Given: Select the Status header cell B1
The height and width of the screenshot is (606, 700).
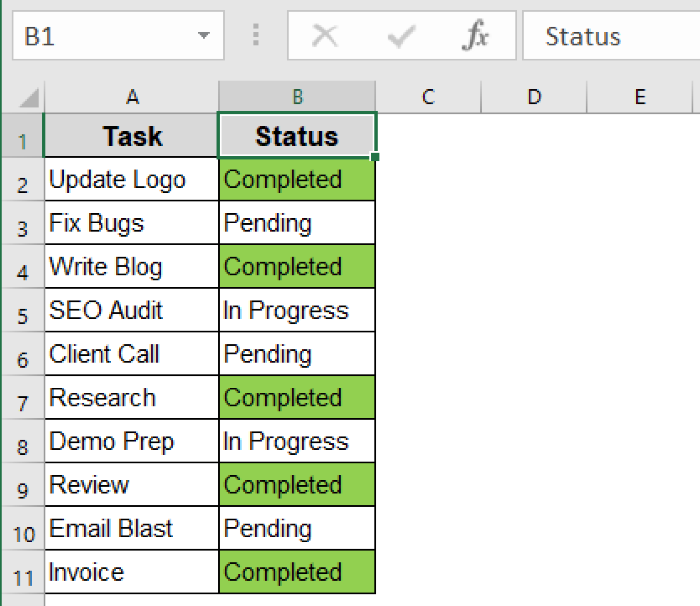Looking at the screenshot, I should [x=297, y=135].
